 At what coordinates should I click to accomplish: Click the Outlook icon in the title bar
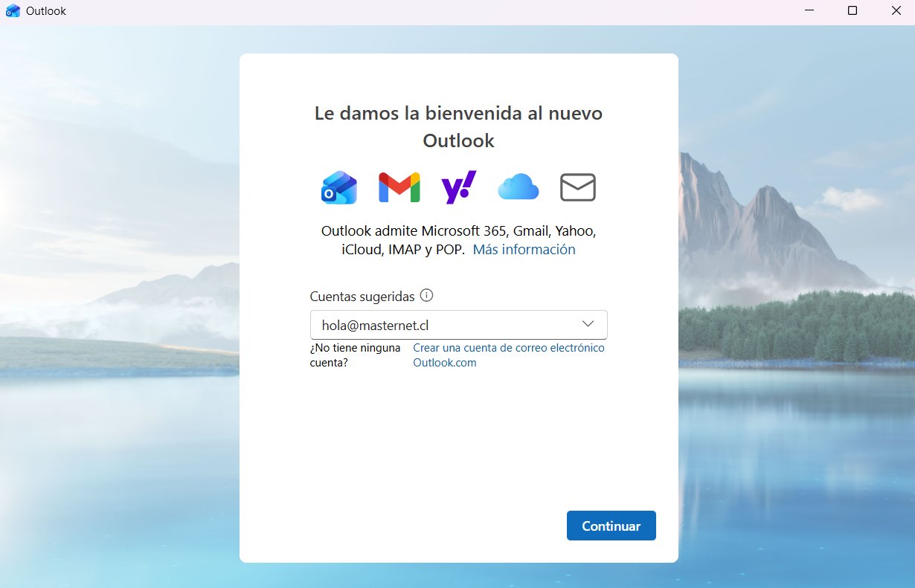(13, 10)
